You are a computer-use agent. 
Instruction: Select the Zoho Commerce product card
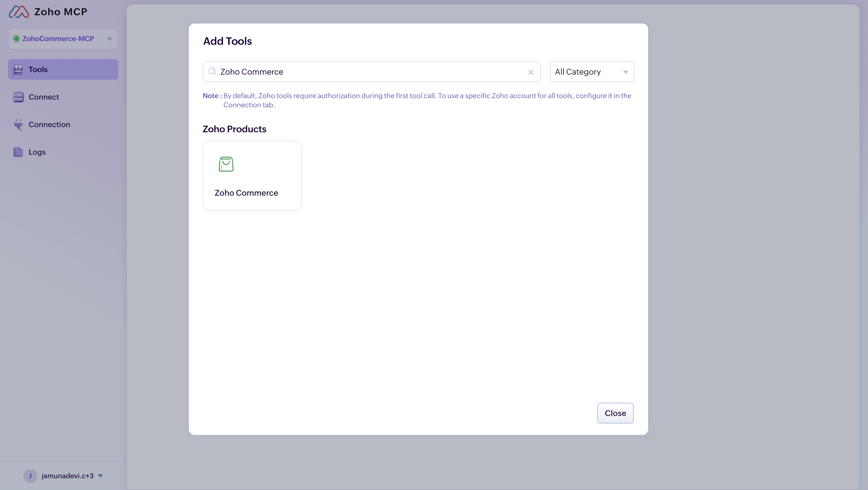[252, 175]
